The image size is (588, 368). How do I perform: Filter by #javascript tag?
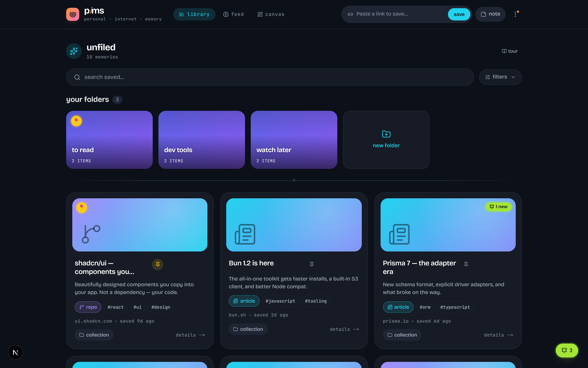(280, 301)
